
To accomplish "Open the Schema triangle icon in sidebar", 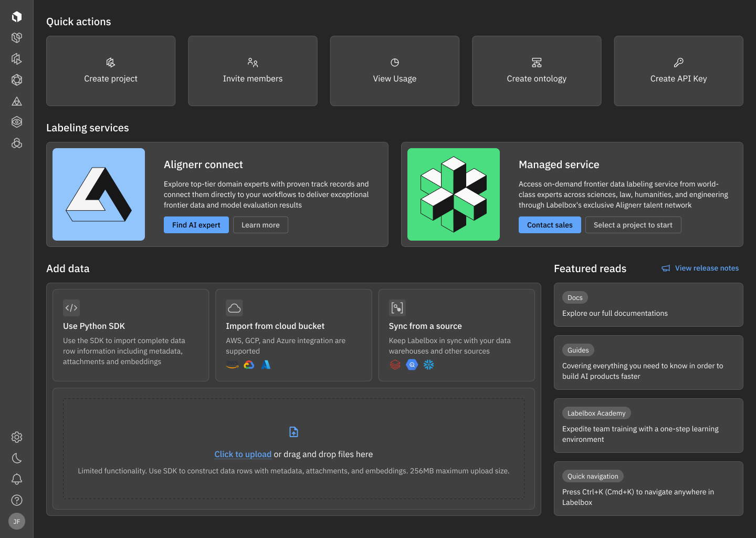I will [x=17, y=101].
